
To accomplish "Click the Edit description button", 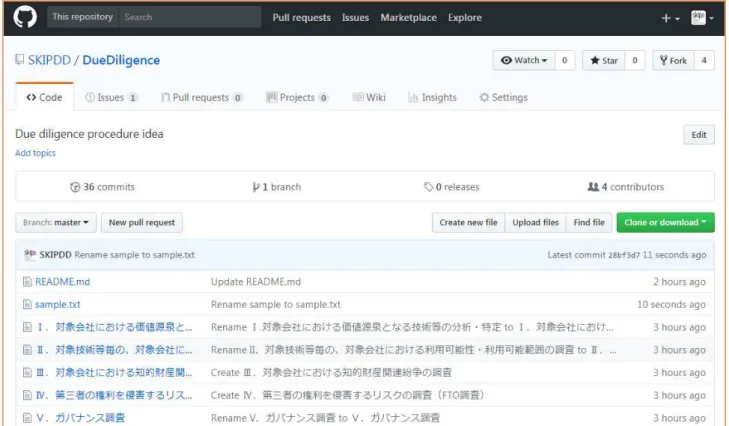I will (698, 135).
